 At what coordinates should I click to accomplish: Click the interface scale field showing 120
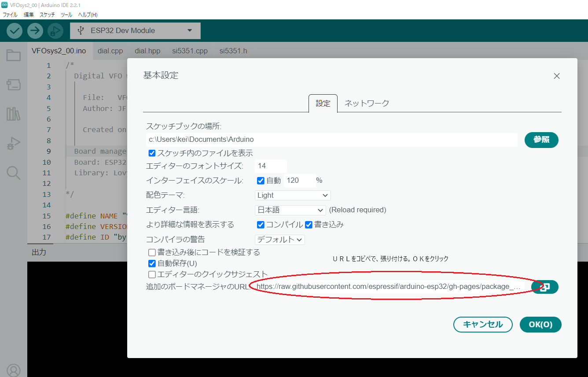pyautogui.click(x=299, y=181)
